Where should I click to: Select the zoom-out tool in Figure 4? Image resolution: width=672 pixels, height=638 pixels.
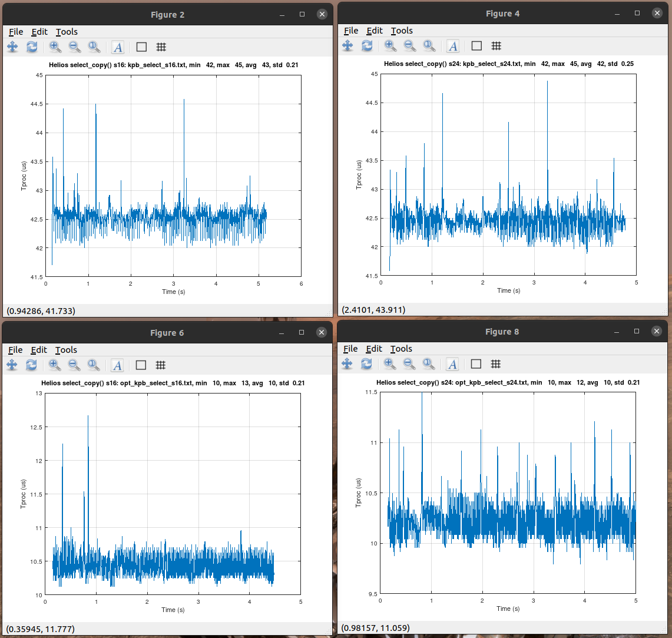(409, 45)
